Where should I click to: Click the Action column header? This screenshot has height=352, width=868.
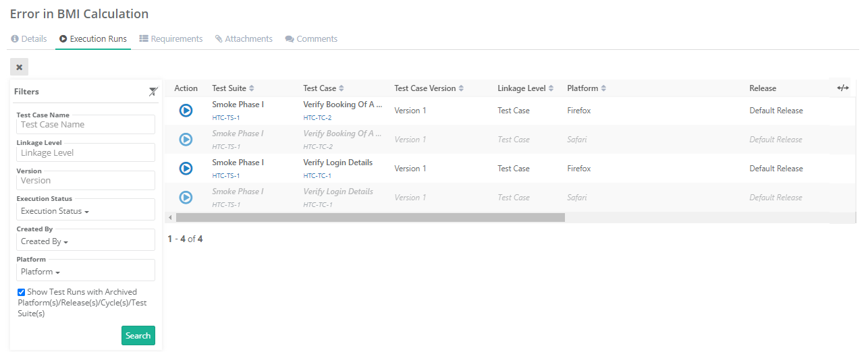[186, 88]
